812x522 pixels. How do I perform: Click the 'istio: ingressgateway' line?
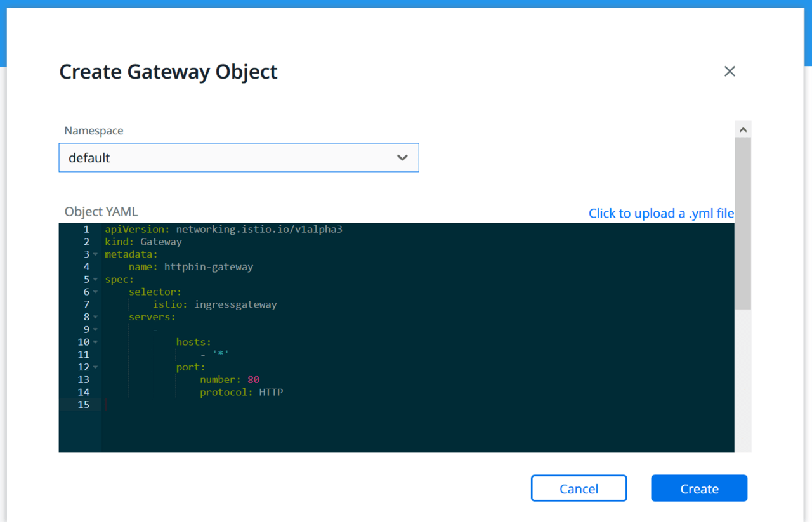tap(214, 304)
